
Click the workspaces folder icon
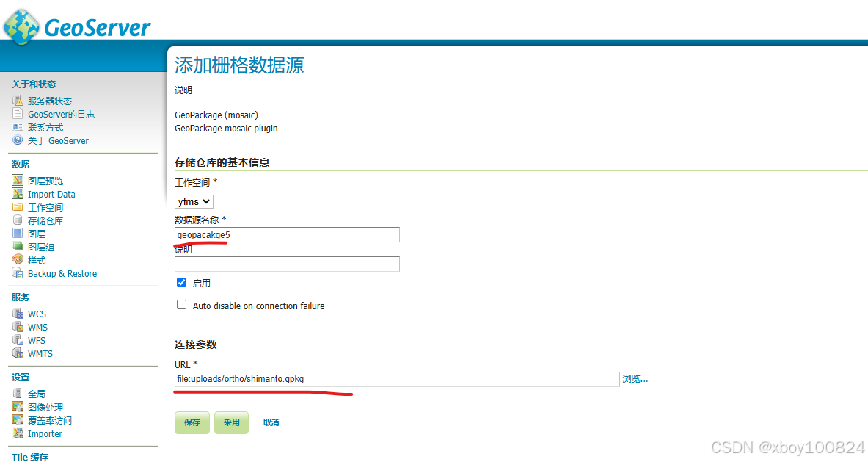coord(18,206)
